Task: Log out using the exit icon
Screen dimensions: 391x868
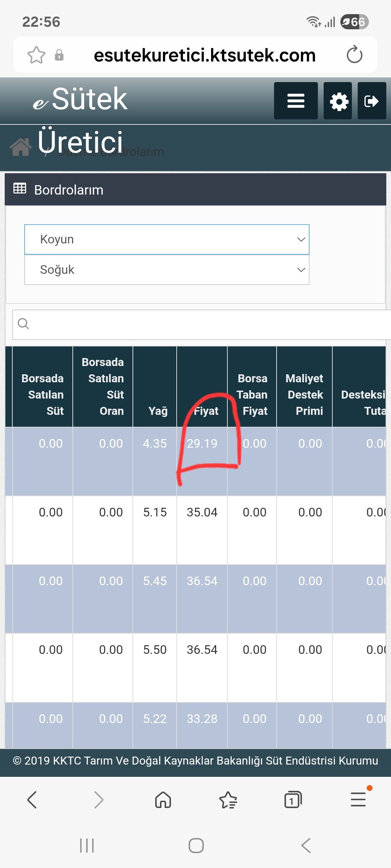Action: click(371, 101)
